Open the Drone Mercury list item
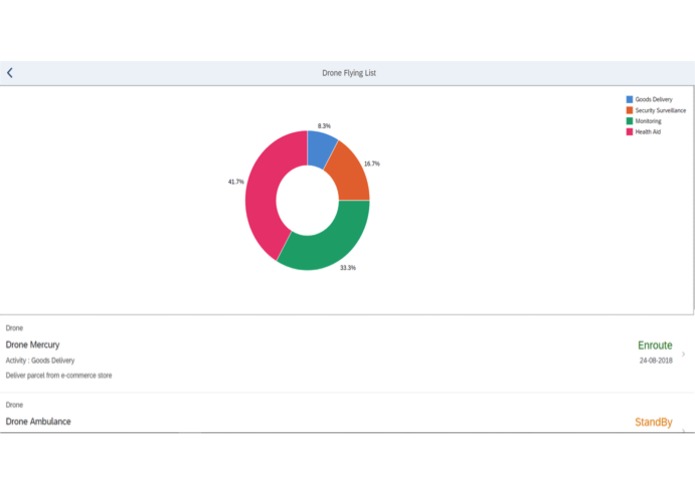695x494 pixels. point(347,354)
